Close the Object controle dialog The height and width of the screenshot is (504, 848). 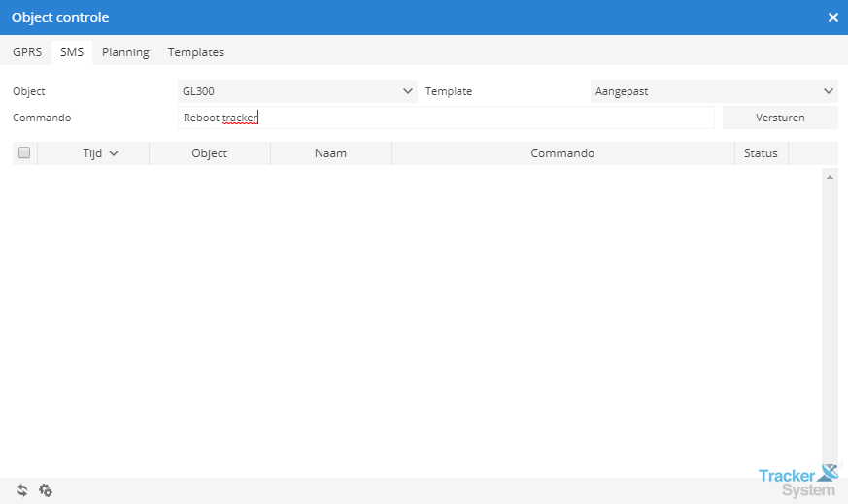point(832,17)
